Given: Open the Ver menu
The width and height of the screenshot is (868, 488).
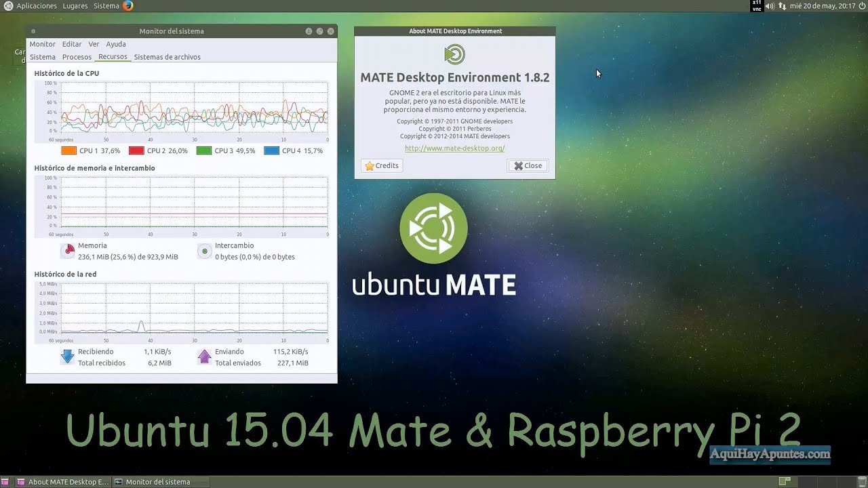Looking at the screenshot, I should pos(94,44).
